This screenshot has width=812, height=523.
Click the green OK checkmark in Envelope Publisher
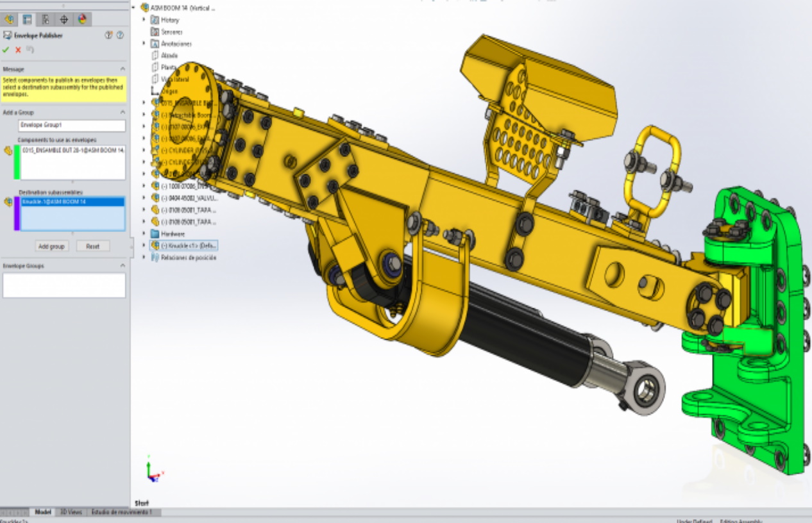[6, 50]
